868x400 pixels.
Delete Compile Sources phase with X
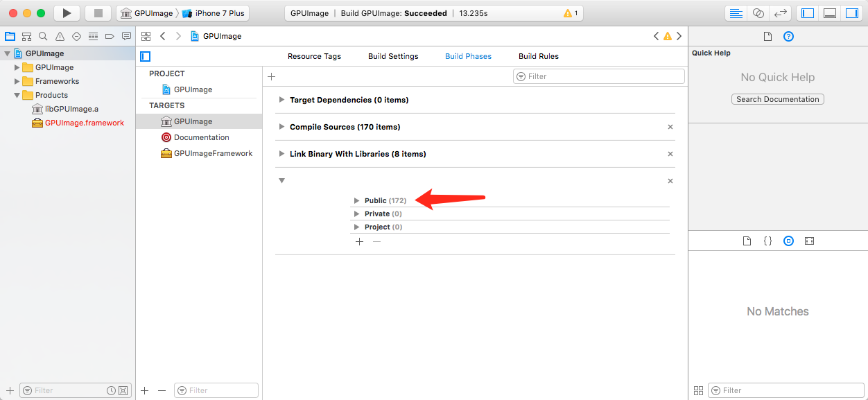(x=670, y=127)
